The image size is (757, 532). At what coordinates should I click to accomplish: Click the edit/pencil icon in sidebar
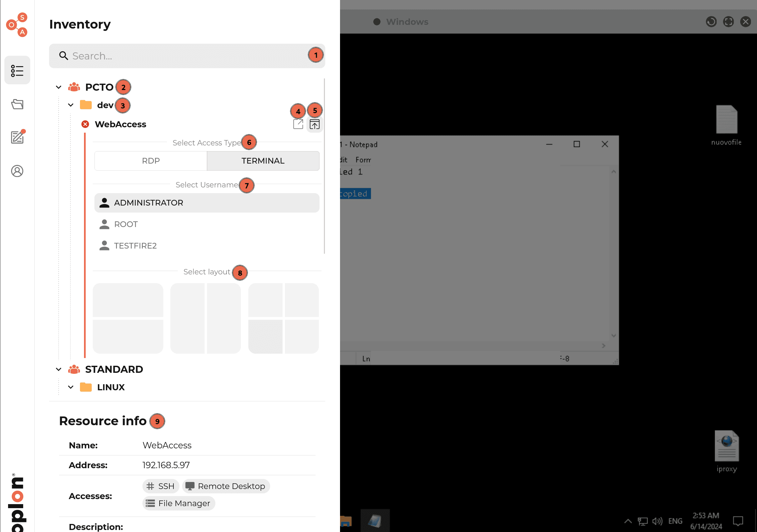tap(17, 138)
